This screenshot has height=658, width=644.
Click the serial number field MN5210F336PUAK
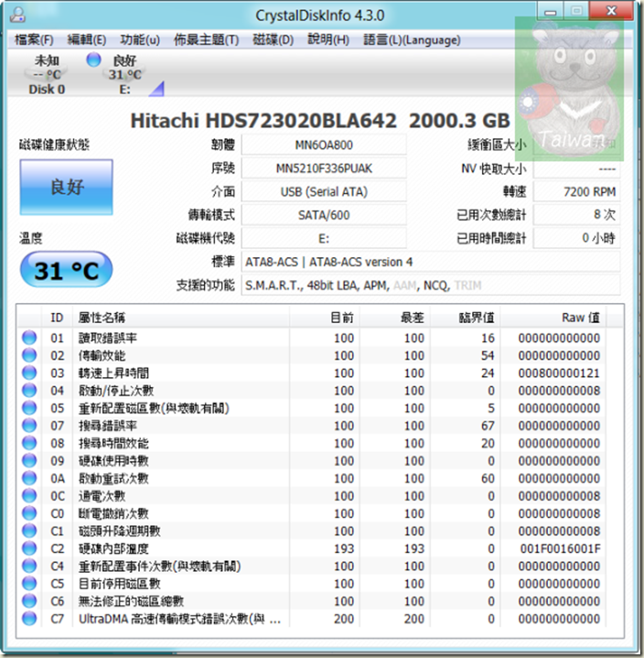324,168
